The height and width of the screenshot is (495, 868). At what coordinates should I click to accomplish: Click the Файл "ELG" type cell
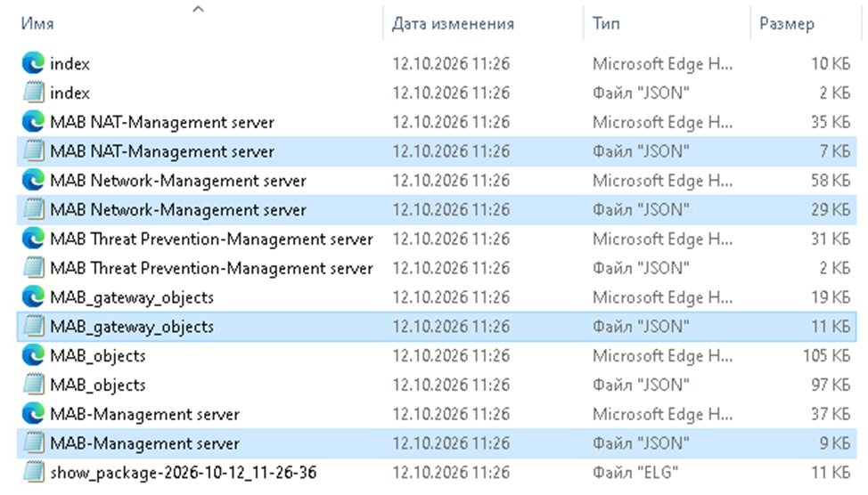635,473
